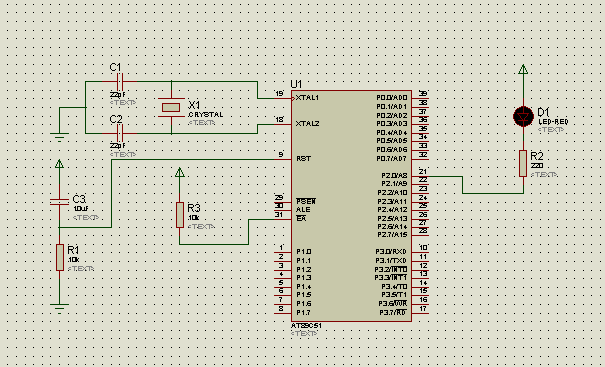This screenshot has width=605, height=367.
Task: Click the XTAL1 pin label
Action: pos(307,98)
